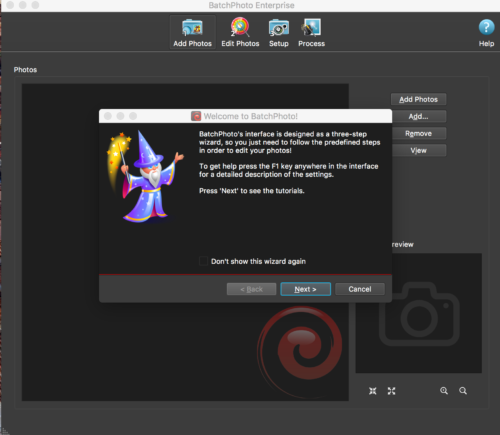Close the BatchPhoto Enterprise main window
The height and width of the screenshot is (435, 500).
pyautogui.click(x=10, y=5)
